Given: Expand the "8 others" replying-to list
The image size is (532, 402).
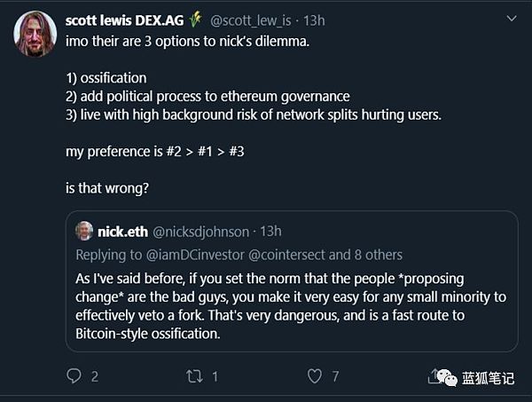Looking at the screenshot, I should (x=379, y=255).
